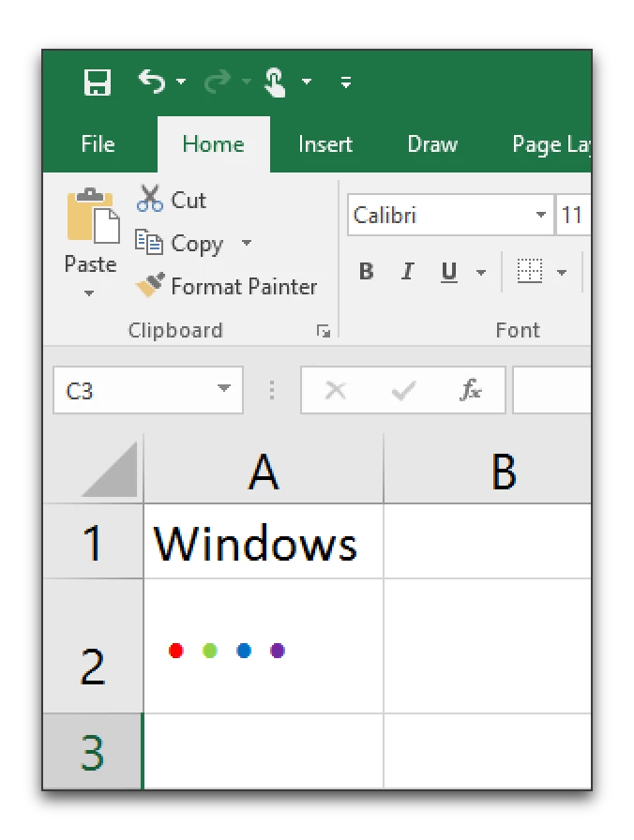Switch to the Draw tab

(x=432, y=144)
